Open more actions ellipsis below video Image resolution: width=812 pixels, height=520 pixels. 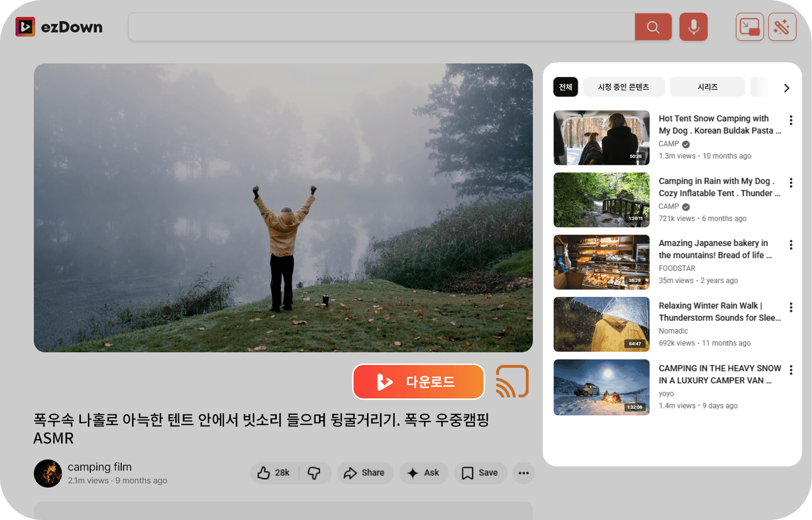(x=523, y=473)
